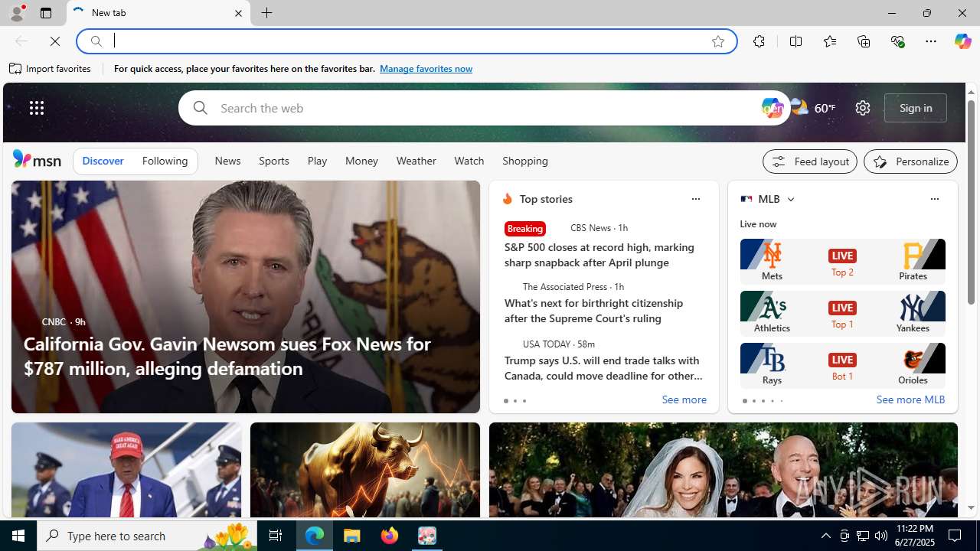Open the wedding photo story thumbnail
The width and height of the screenshot is (980, 551).
pyautogui.click(x=724, y=470)
